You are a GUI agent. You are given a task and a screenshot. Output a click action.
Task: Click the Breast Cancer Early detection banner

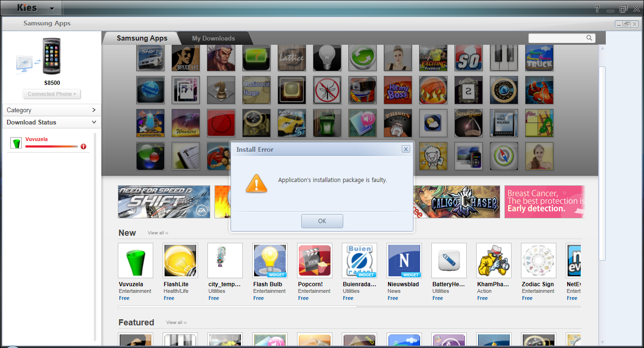click(x=545, y=202)
